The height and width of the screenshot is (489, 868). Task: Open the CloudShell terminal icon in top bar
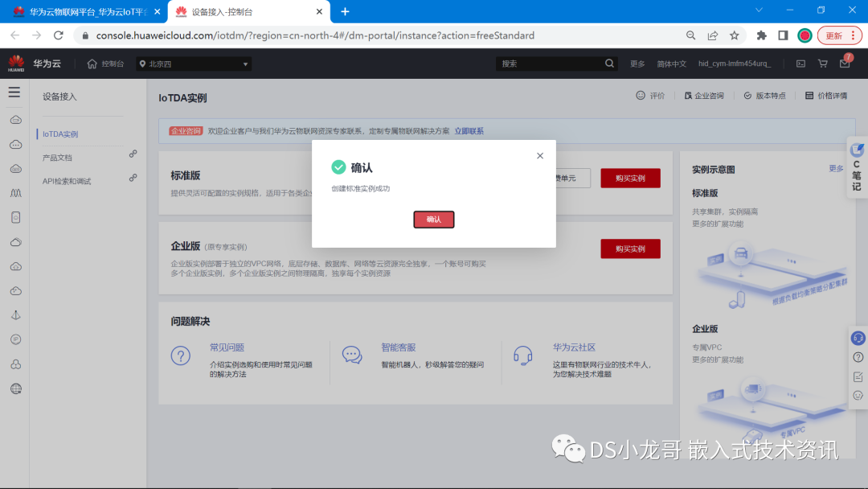point(800,63)
